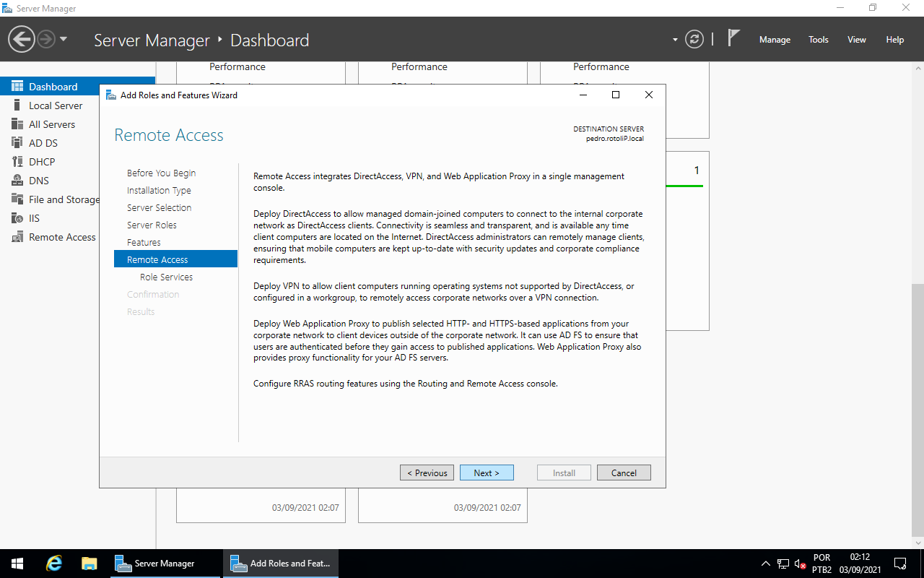Open the notifications flag icon
Image resolution: width=924 pixels, height=578 pixels.
[733, 38]
